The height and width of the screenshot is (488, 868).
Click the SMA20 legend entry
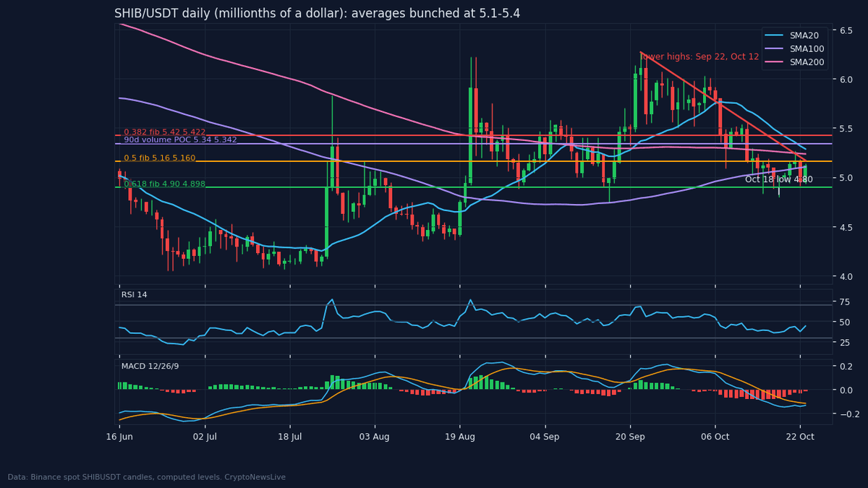pos(796,35)
